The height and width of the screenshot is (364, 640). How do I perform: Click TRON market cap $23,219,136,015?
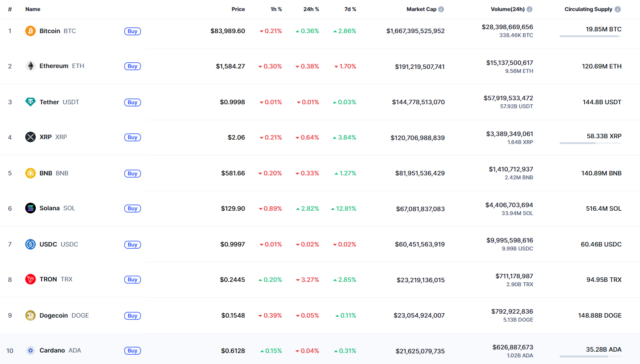(421, 280)
